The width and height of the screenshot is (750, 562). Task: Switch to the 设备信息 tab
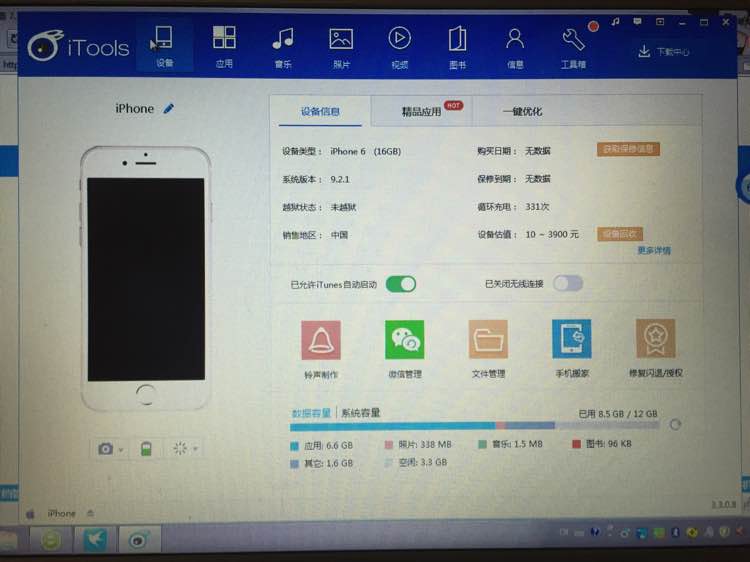[320, 111]
